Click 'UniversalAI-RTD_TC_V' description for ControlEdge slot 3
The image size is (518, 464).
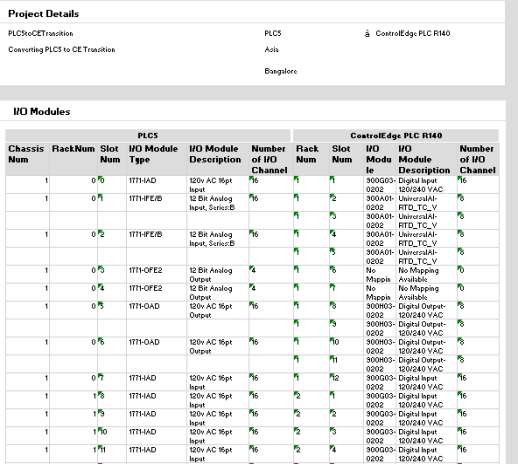418,221
